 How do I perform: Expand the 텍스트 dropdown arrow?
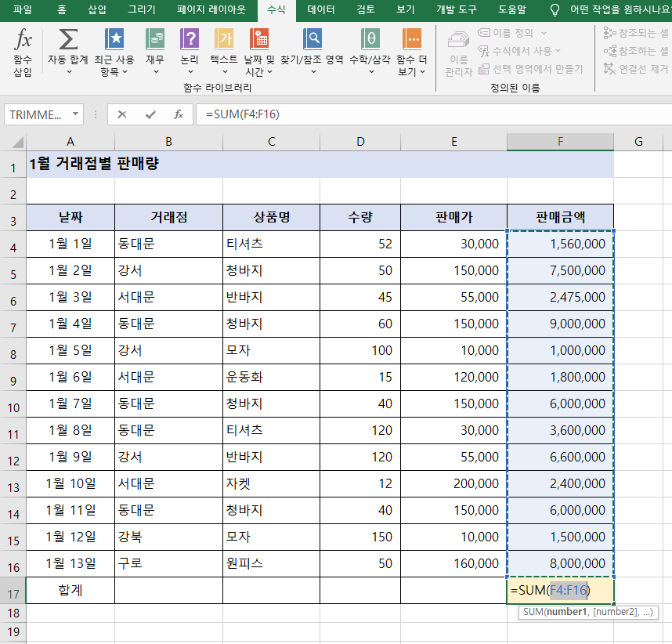225,71
